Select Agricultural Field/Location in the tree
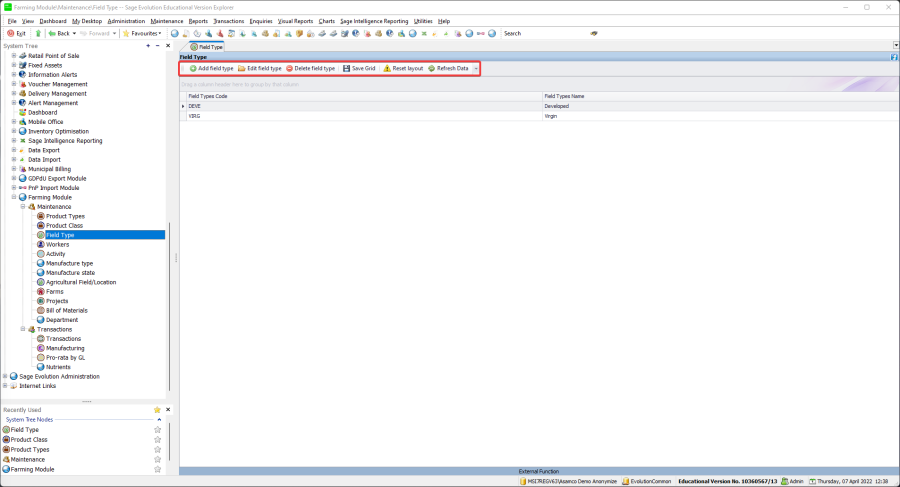The height and width of the screenshot is (487, 900). (81, 282)
